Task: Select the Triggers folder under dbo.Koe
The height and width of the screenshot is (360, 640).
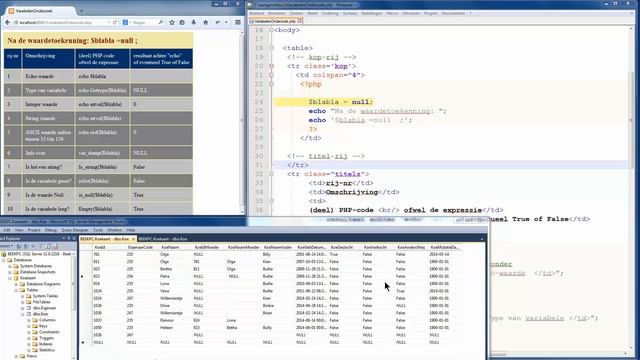Action: point(47,338)
